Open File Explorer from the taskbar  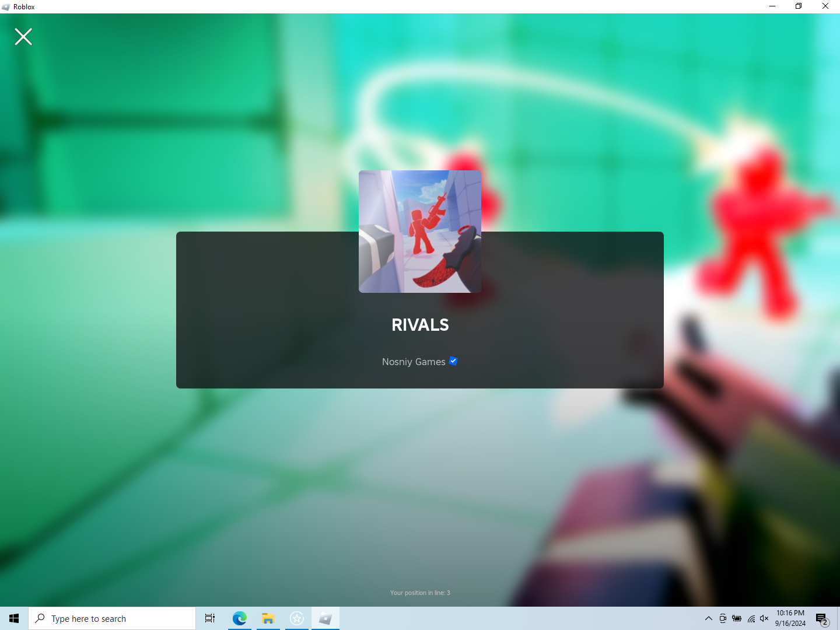[268, 618]
